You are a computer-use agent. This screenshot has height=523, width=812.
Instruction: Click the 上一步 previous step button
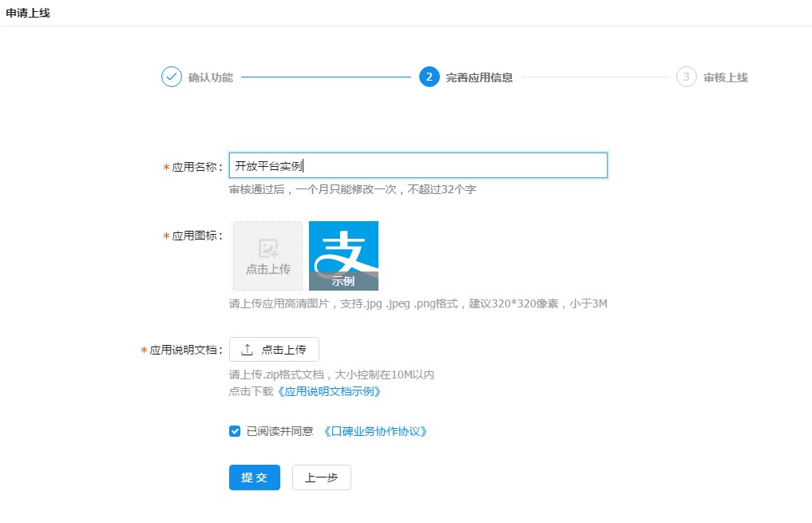pos(321,477)
